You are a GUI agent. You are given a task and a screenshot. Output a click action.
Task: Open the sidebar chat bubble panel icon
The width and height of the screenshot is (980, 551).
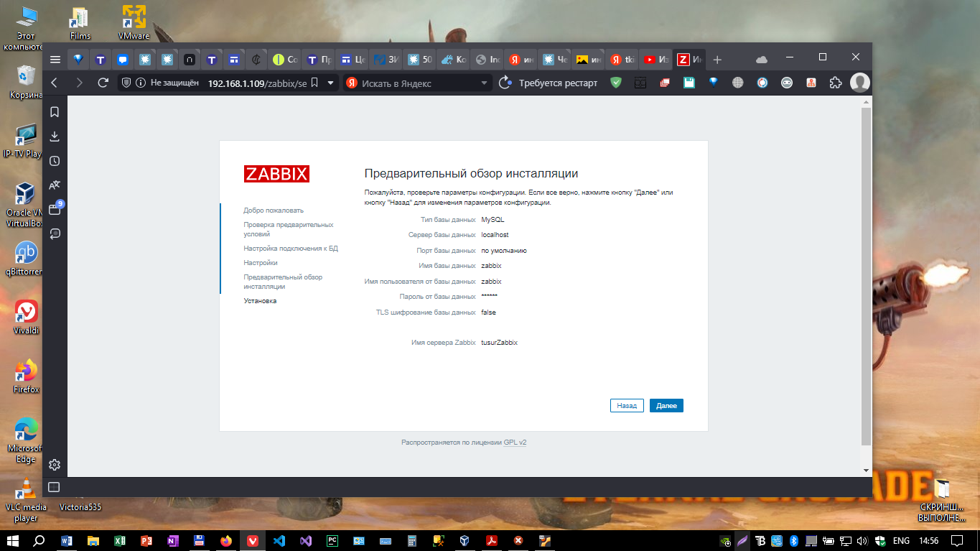click(x=55, y=233)
